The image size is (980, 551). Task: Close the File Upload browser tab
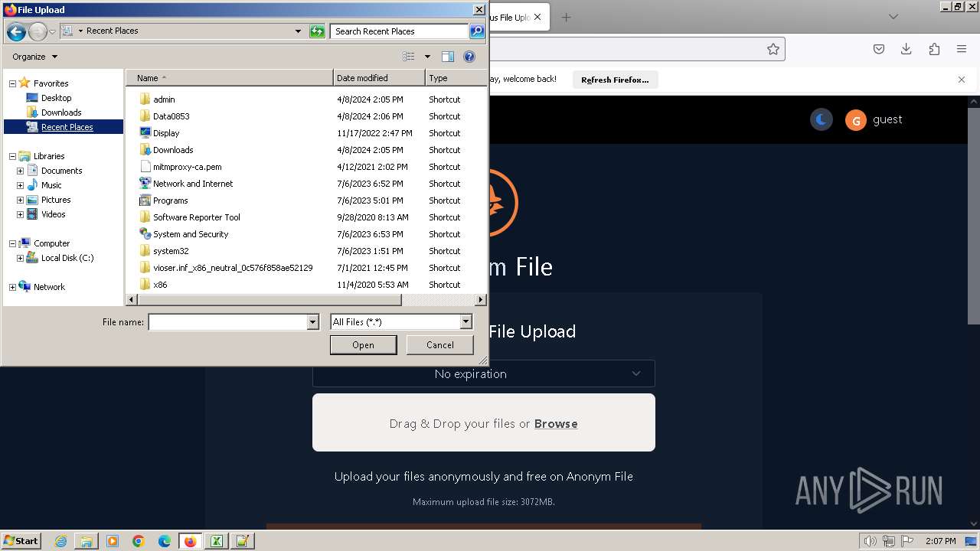[537, 17]
